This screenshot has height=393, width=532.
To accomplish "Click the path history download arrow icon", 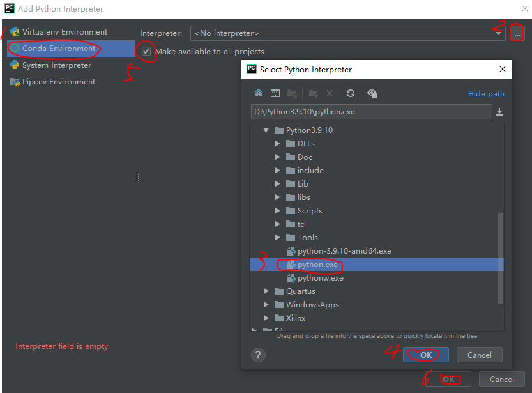I will pyautogui.click(x=499, y=112).
